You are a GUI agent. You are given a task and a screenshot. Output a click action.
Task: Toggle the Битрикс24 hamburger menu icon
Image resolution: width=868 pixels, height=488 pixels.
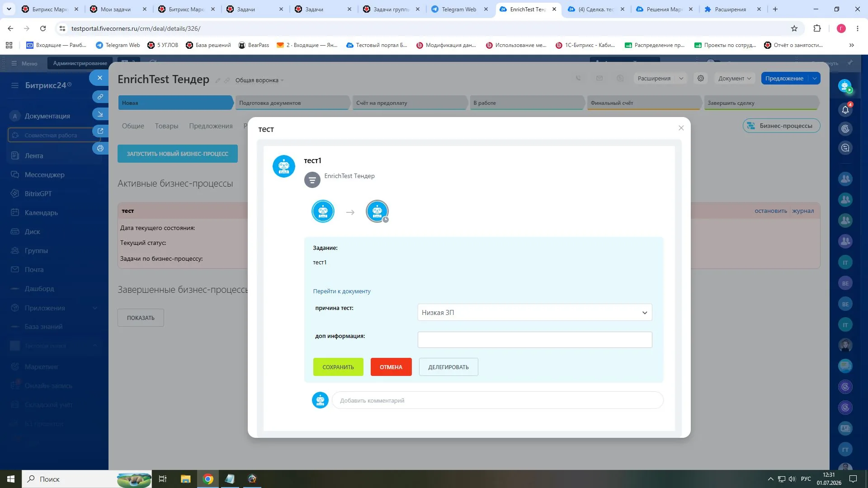click(x=15, y=85)
